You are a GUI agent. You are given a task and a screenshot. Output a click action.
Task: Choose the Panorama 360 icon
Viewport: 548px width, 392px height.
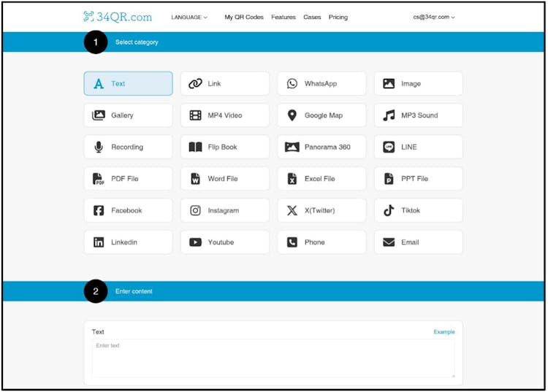pos(292,147)
